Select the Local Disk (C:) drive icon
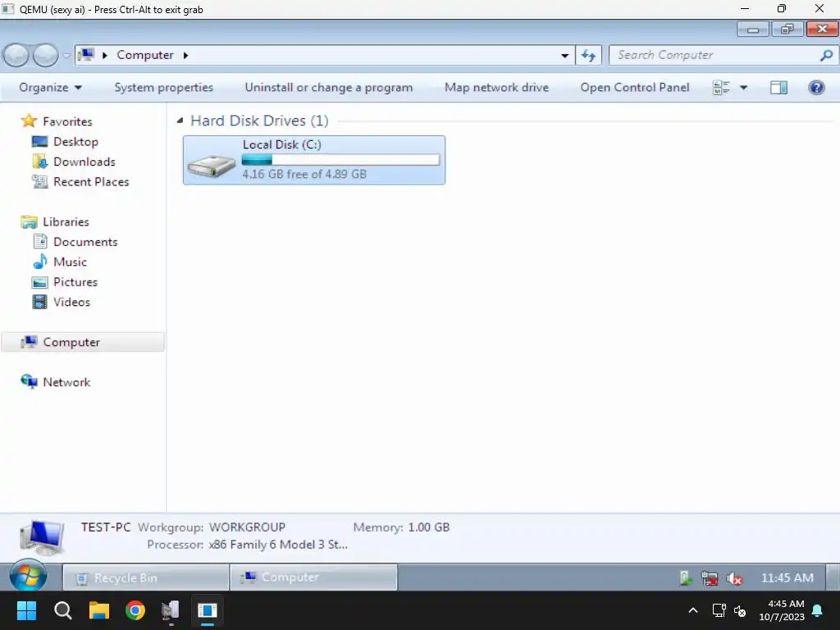 [x=211, y=166]
